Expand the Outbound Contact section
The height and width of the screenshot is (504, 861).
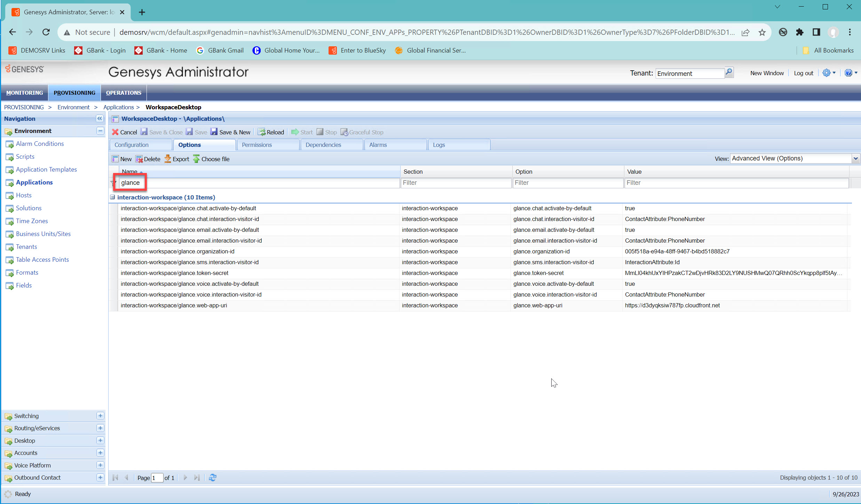tap(100, 477)
